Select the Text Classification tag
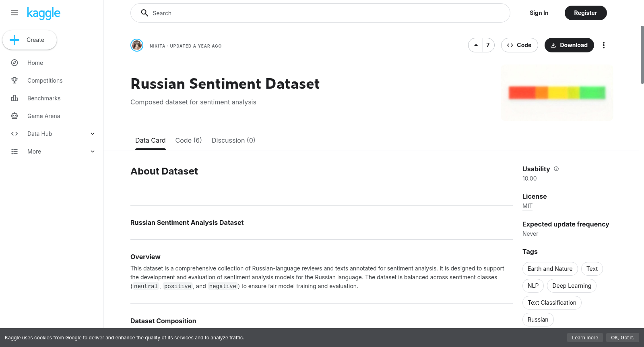The height and width of the screenshot is (347, 644). pos(552,303)
